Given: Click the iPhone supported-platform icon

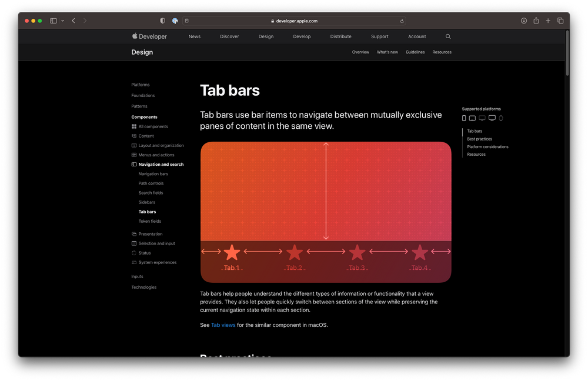Looking at the screenshot, I should pos(464,118).
